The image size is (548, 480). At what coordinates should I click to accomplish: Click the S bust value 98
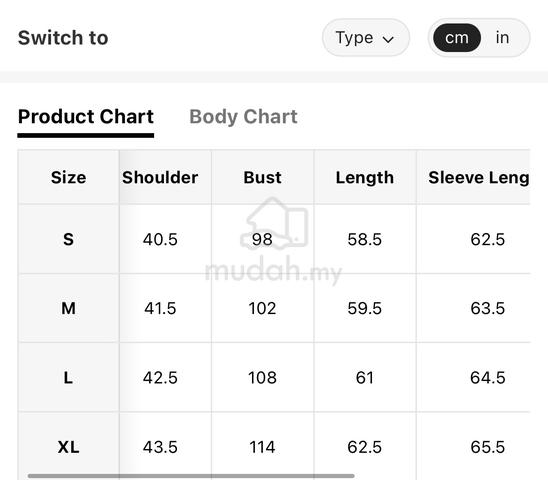point(262,239)
